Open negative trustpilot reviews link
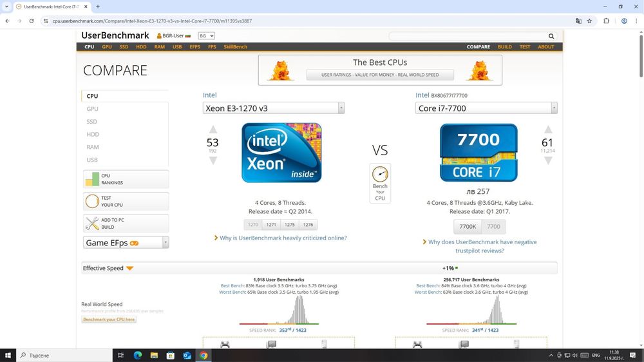 (482, 246)
